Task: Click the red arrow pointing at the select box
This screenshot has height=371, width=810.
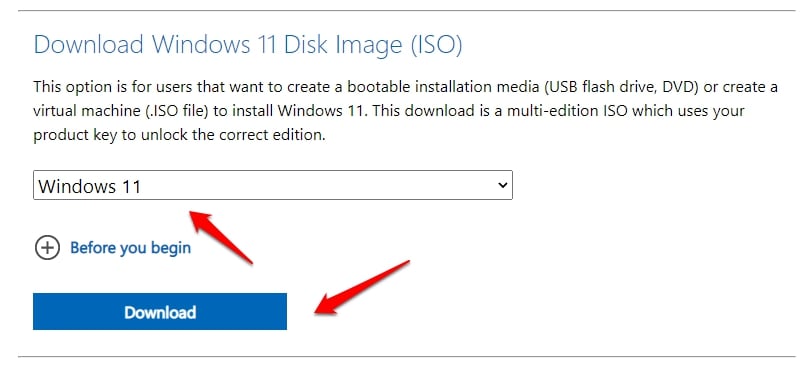Action: [x=222, y=237]
